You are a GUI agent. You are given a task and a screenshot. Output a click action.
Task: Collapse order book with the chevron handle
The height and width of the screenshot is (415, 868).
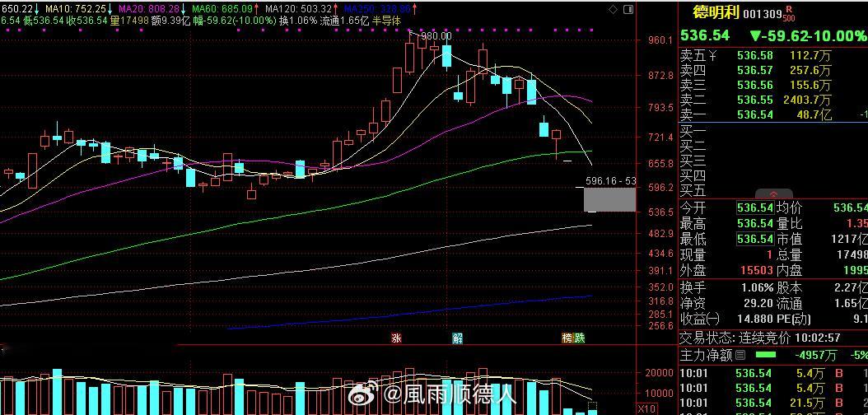coord(774,194)
